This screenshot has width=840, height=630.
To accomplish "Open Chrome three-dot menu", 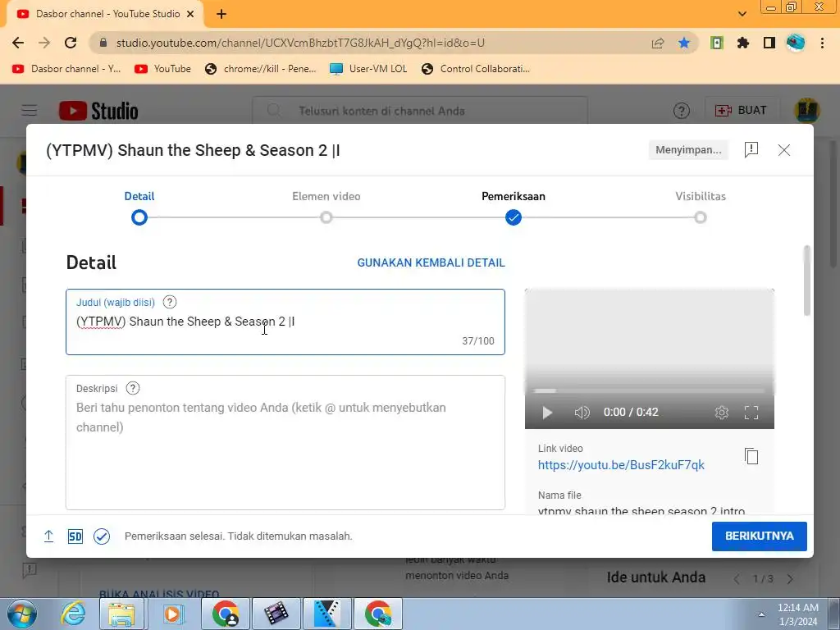I will [822, 43].
